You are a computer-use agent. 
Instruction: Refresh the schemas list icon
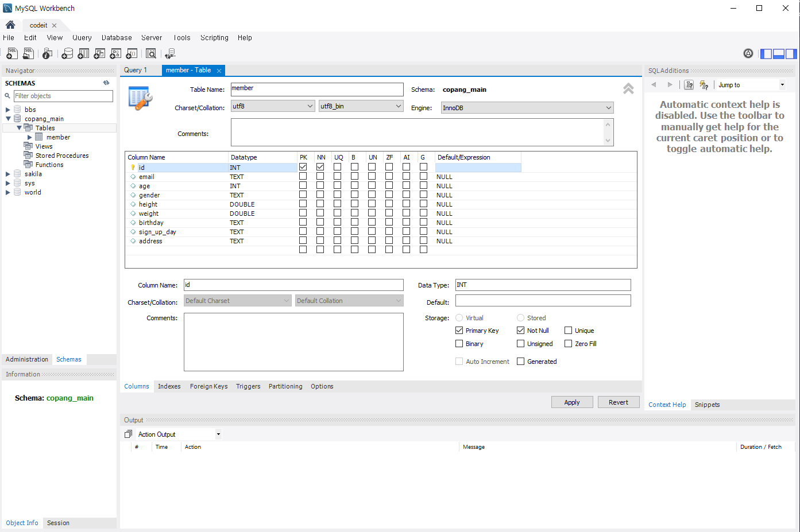pyautogui.click(x=106, y=83)
